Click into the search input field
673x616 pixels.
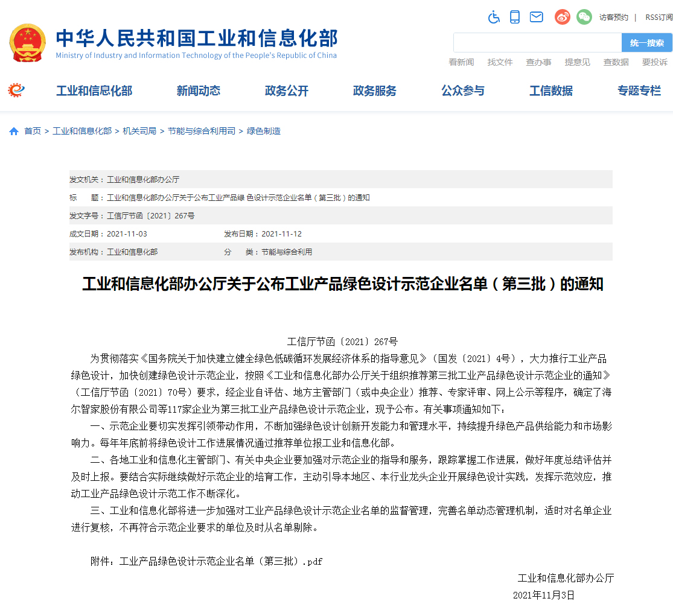(x=537, y=43)
